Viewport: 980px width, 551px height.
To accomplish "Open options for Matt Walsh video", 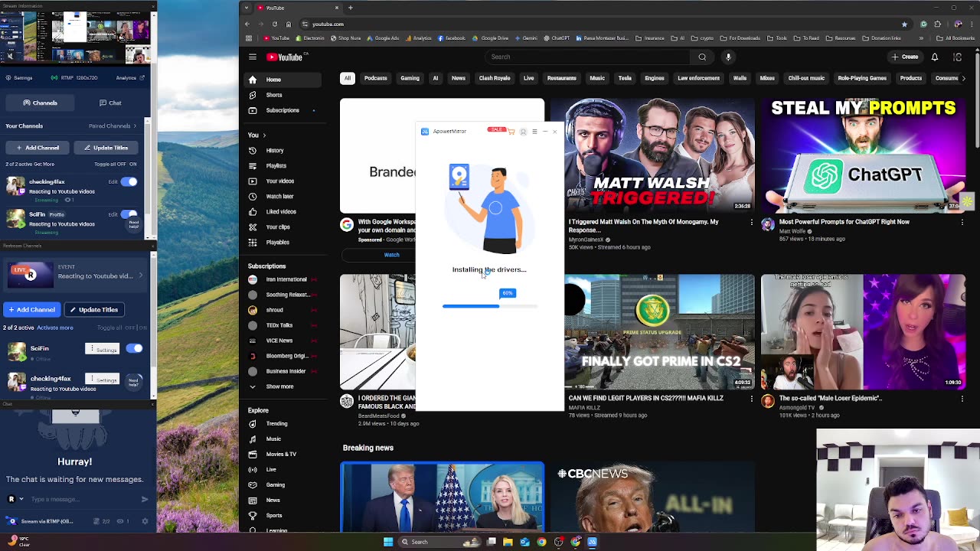I will coord(751,223).
